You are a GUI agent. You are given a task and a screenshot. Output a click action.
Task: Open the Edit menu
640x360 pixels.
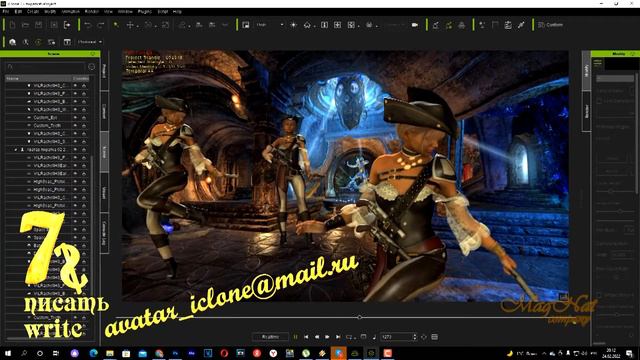tap(18, 12)
